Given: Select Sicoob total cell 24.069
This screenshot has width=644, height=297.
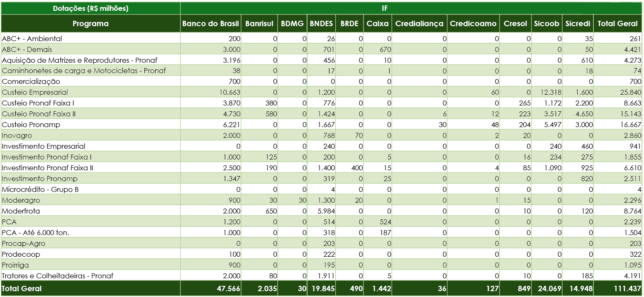Looking at the screenshot, I should tap(547, 288).
